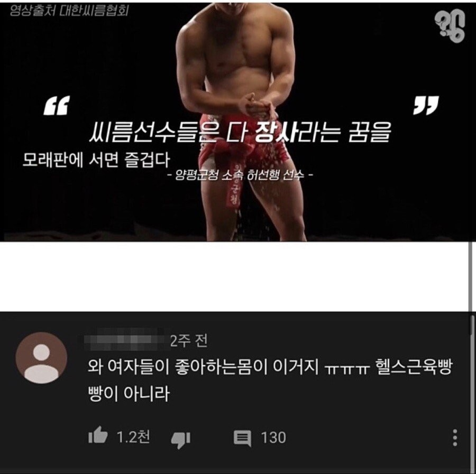
Task: Click the shirtless wrestler video frame
Action: 238,120
